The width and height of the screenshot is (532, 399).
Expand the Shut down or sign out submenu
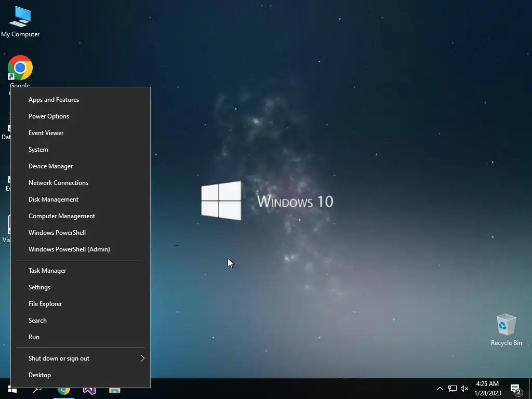81,358
